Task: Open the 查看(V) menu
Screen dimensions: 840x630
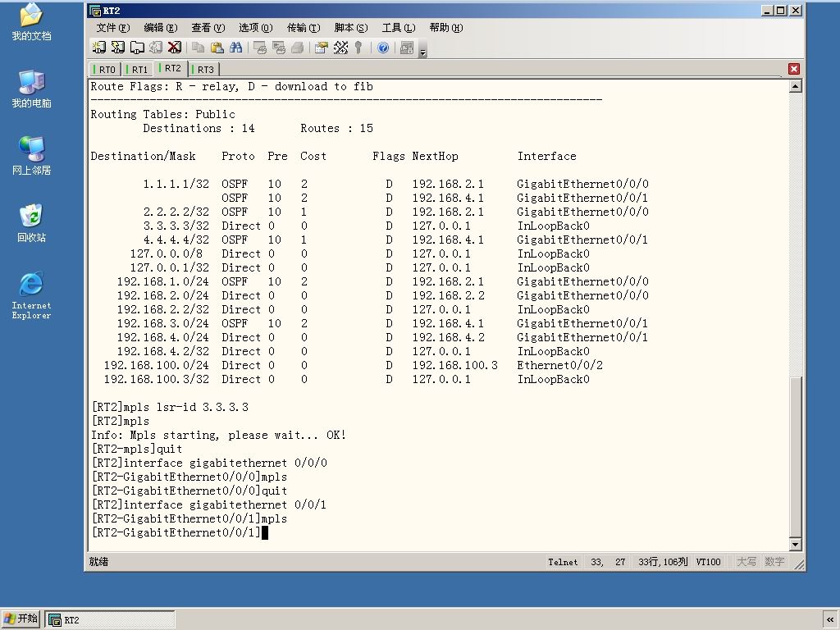Action: pyautogui.click(x=208, y=28)
